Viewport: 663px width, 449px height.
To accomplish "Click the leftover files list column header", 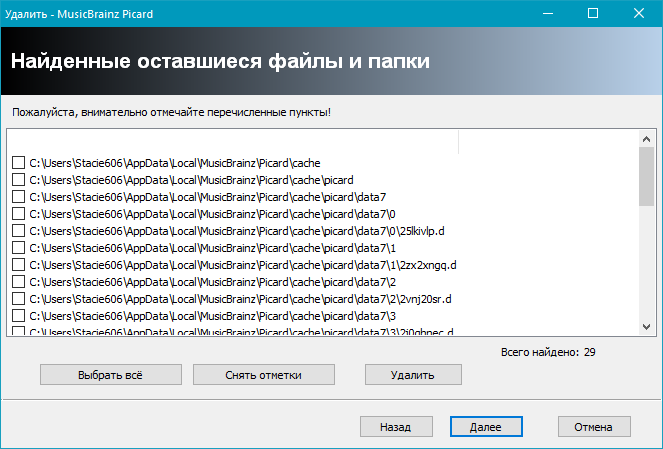I will [232, 141].
